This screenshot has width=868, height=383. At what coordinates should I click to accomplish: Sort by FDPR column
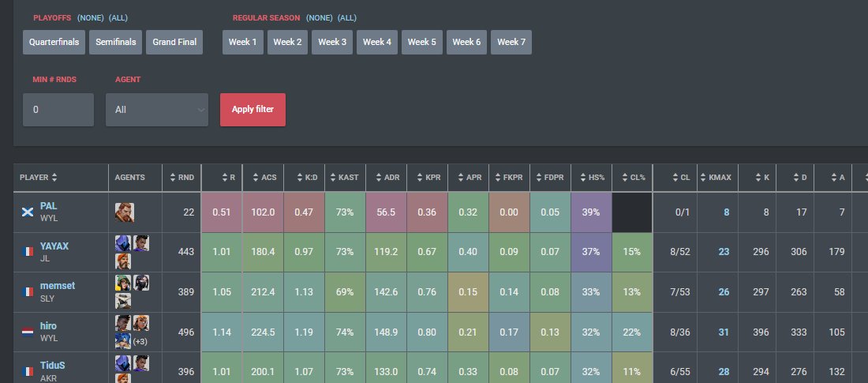coord(550,178)
